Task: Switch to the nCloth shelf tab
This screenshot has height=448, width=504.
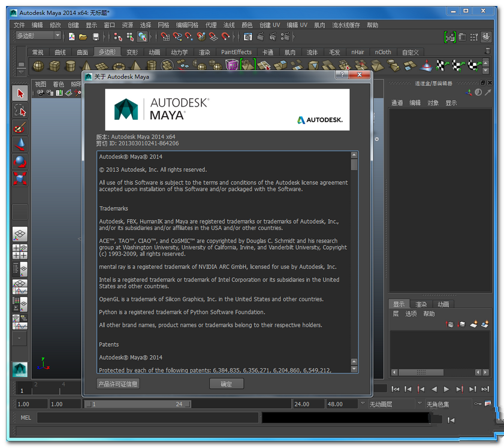Action: tap(383, 52)
